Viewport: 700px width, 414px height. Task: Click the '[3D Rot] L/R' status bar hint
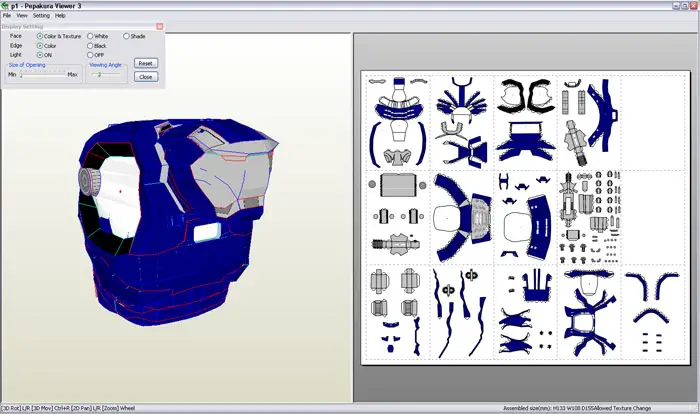tap(15, 408)
